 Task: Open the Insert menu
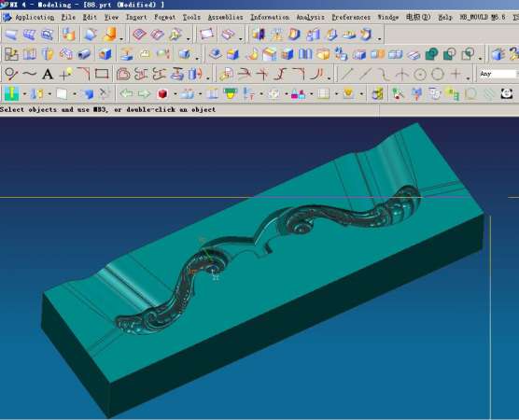click(136, 17)
